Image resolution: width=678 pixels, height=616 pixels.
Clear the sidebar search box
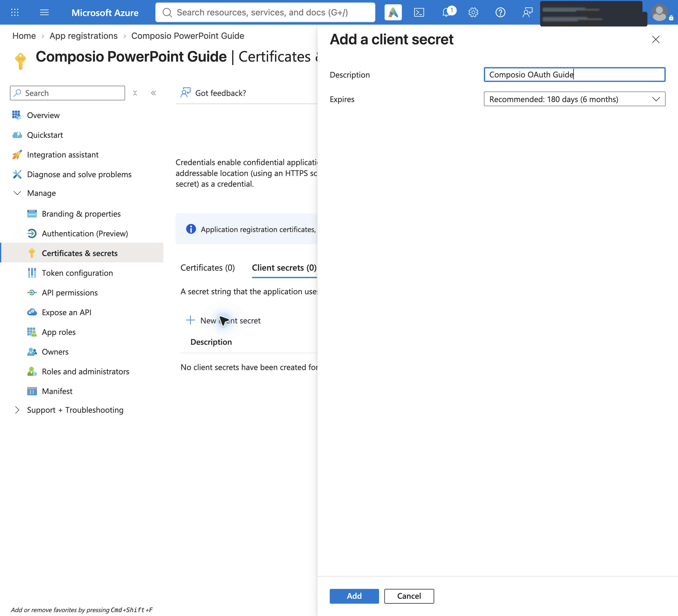135,93
